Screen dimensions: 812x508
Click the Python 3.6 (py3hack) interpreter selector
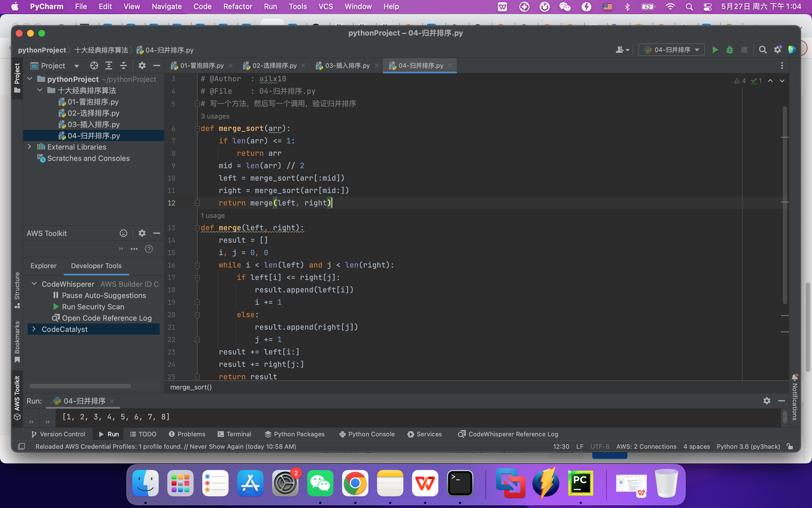click(x=748, y=446)
